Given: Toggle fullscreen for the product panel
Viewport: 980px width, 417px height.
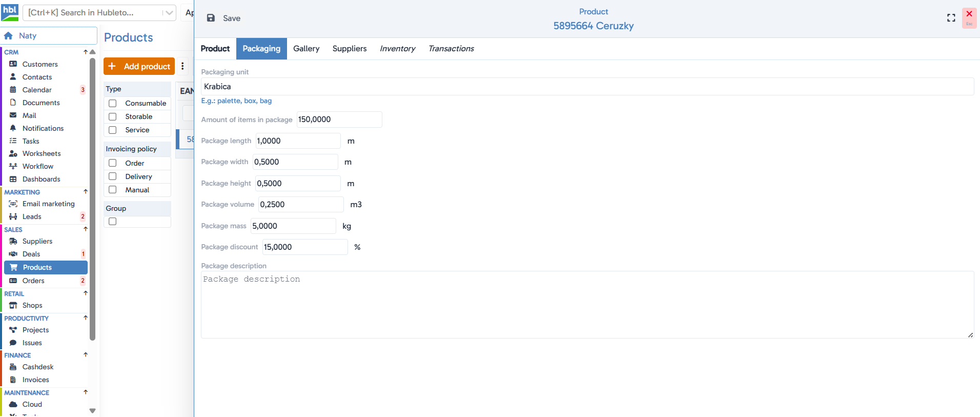Looking at the screenshot, I should pos(951,18).
